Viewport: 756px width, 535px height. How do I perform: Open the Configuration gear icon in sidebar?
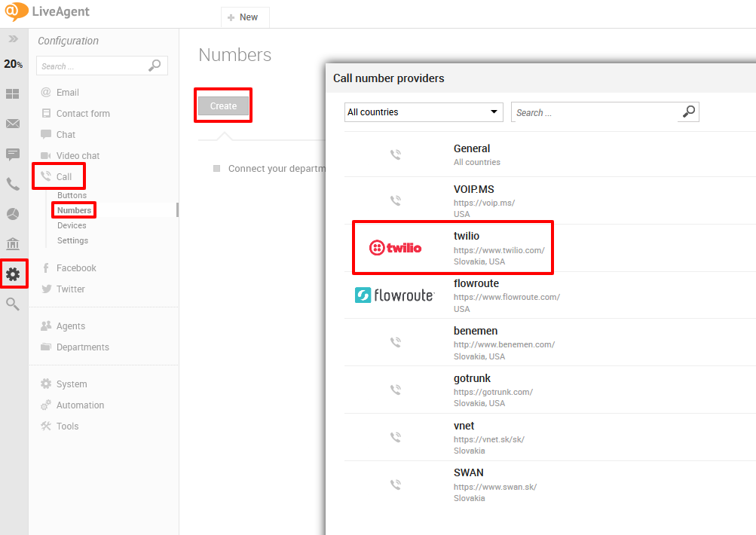tap(14, 274)
